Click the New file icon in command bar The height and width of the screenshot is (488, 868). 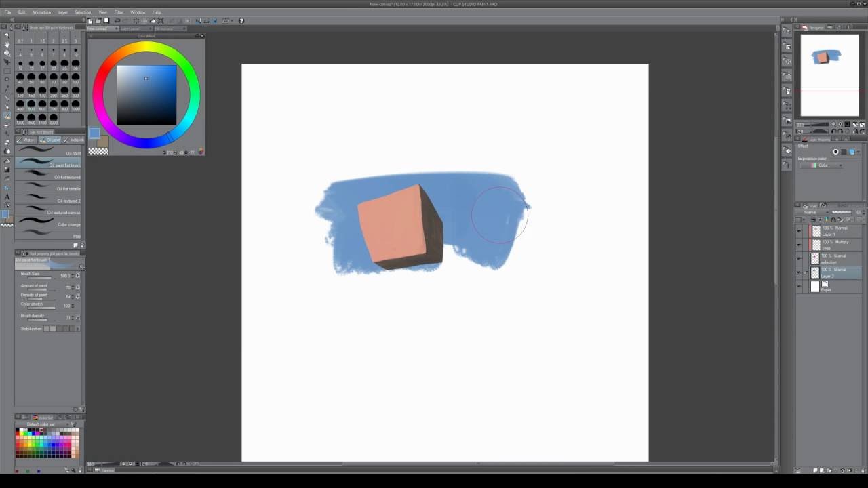pos(90,21)
